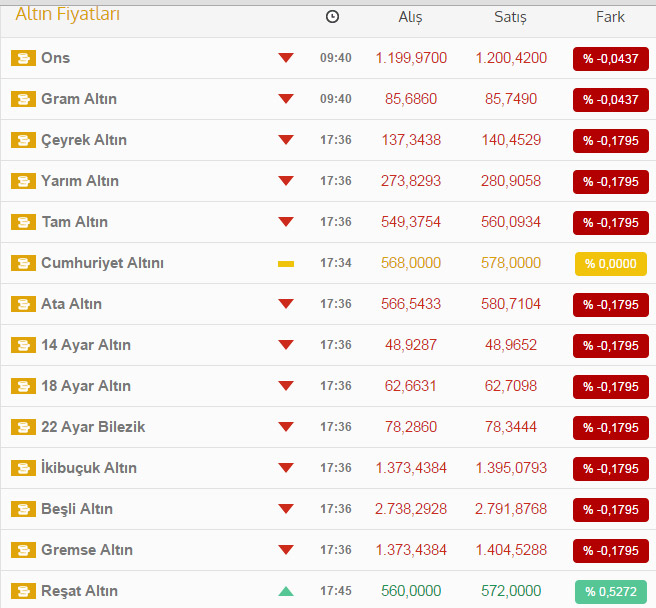Viewport: 656px width, 608px height.
Task: Click the yellow % 0,0000 badge
Action: coord(610,263)
